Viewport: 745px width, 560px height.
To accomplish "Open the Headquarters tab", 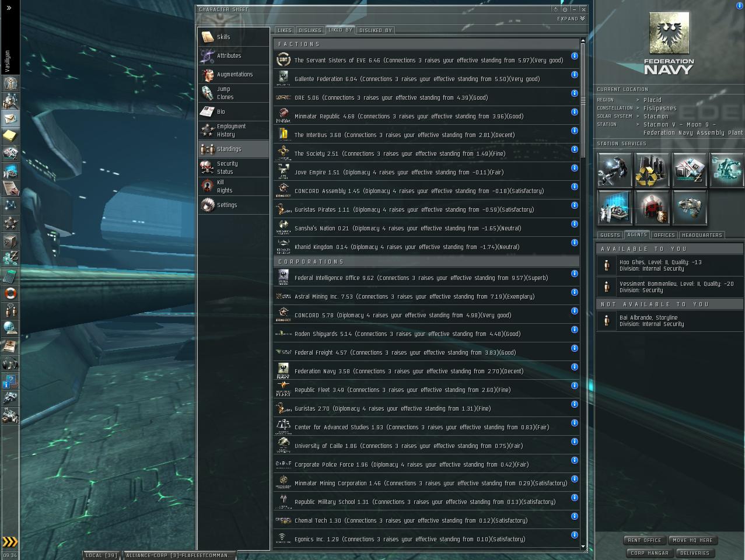I will click(702, 235).
